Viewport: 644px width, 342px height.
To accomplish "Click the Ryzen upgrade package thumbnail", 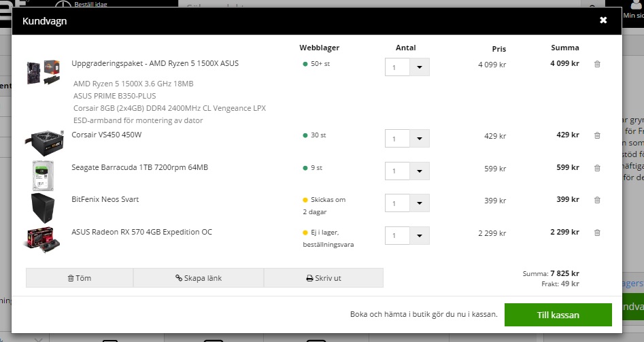I will click(44, 72).
